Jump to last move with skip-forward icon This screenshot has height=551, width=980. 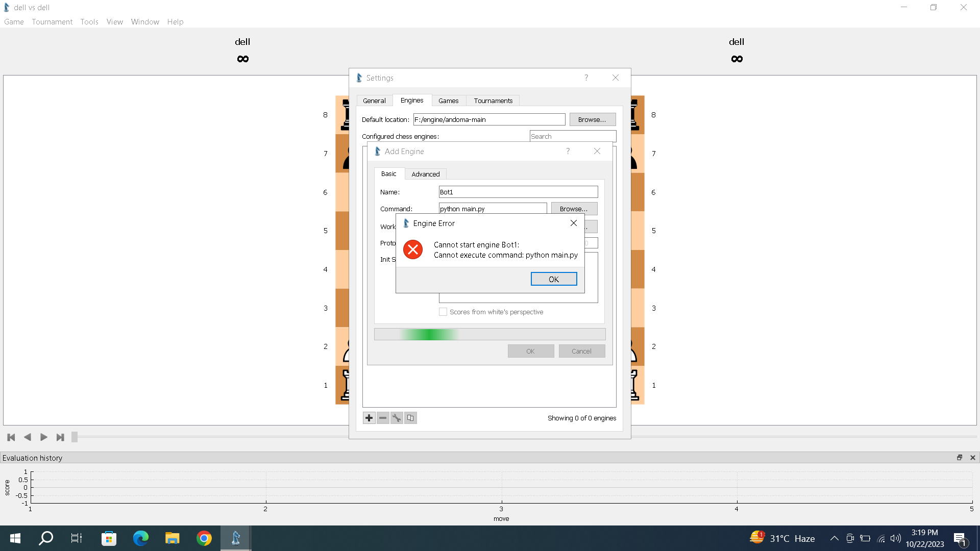point(60,437)
